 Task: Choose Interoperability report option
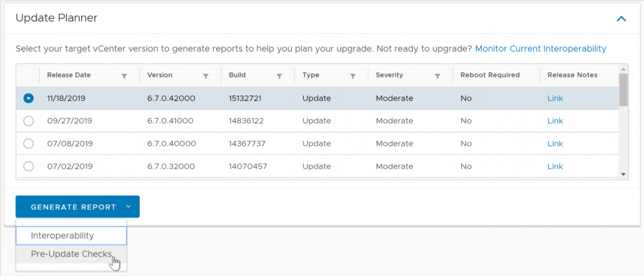[71, 236]
